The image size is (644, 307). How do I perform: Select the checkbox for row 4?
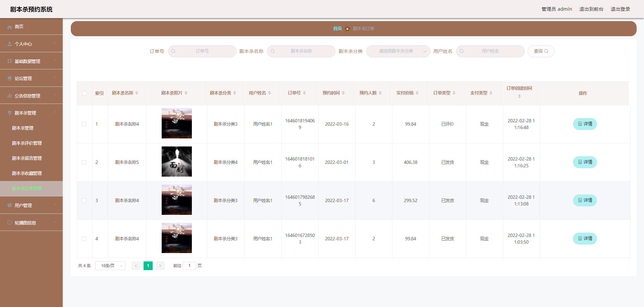pyautogui.click(x=84, y=239)
